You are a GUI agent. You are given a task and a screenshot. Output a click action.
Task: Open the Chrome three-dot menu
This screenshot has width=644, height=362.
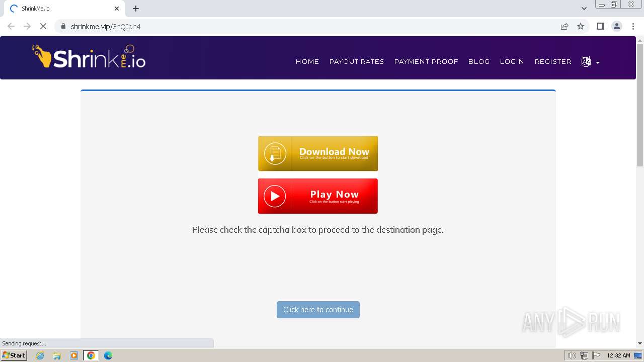(x=633, y=26)
